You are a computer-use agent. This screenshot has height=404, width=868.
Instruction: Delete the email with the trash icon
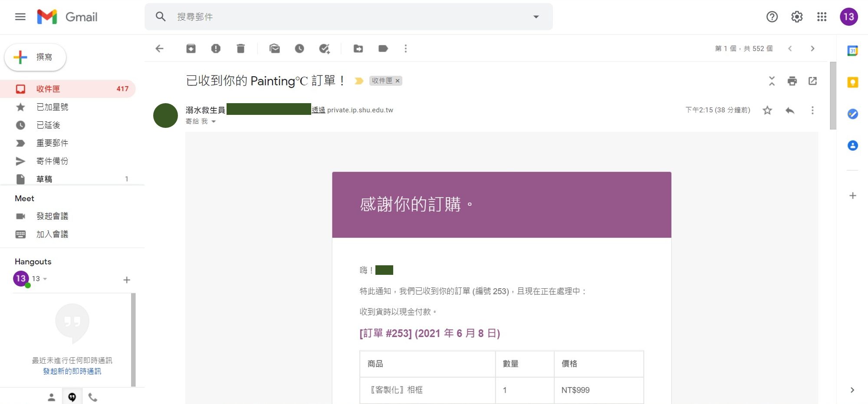point(240,49)
